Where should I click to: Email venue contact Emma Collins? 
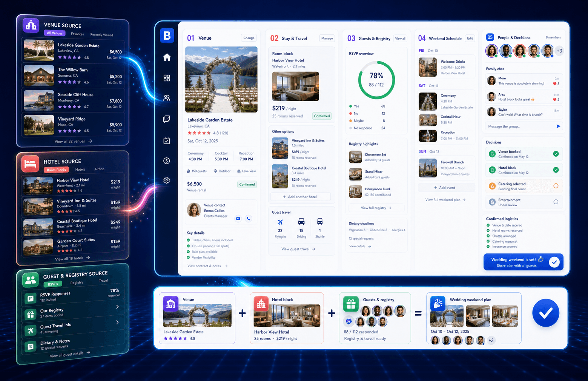[238, 219]
